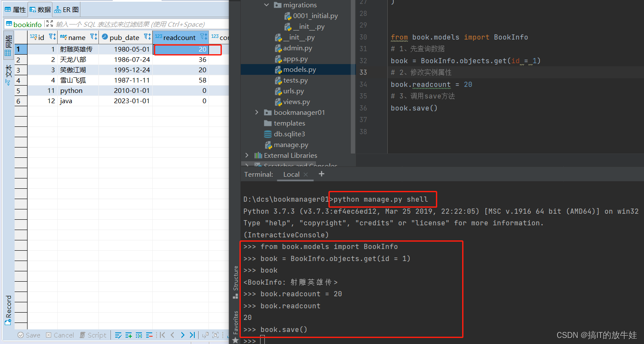The width and height of the screenshot is (644, 344).
Task: Collapse the migrations folder chevron
Action: click(267, 5)
